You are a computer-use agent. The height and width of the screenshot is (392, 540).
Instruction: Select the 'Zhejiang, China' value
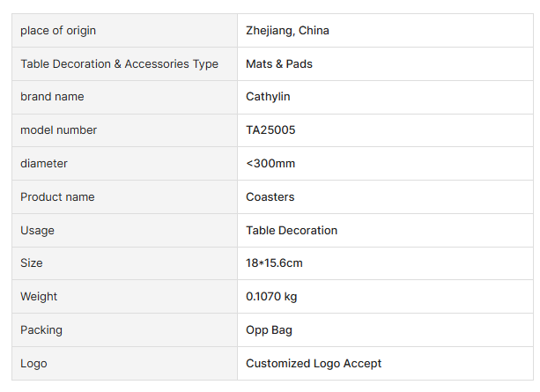(287, 31)
